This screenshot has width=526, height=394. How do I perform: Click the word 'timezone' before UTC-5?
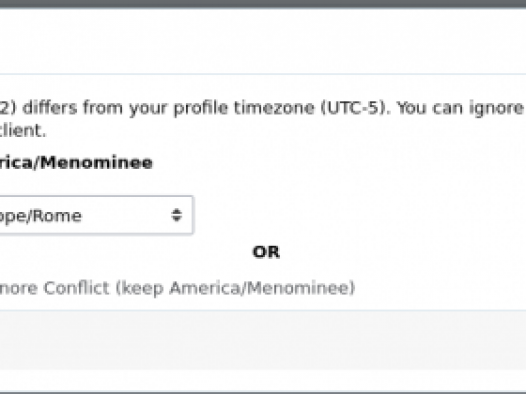(x=274, y=108)
